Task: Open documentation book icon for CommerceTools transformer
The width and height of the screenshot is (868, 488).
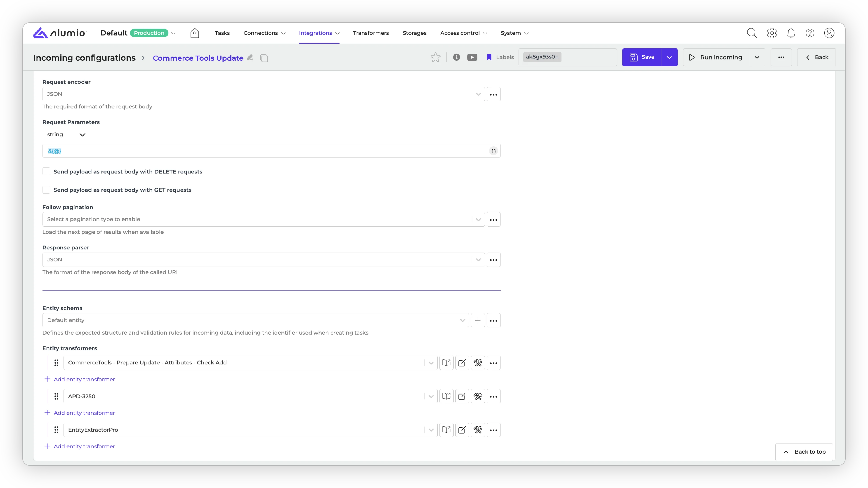Action: (446, 363)
